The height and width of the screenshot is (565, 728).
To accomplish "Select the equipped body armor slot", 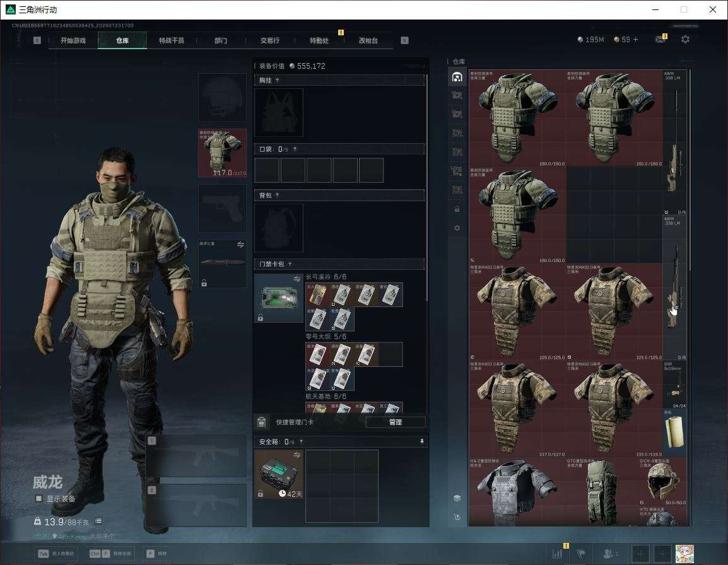I will 223,153.
